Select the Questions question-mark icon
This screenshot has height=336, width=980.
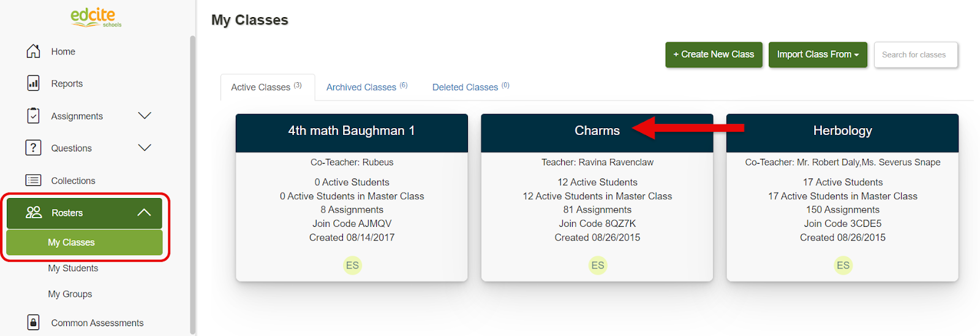33,148
